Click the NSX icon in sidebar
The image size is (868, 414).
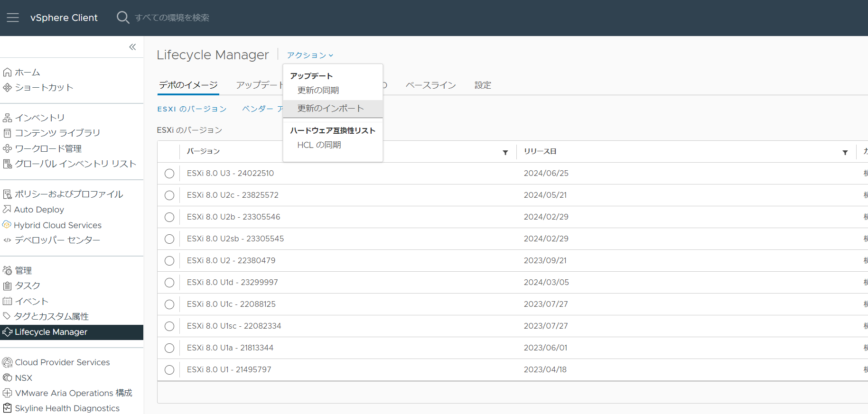pyautogui.click(x=7, y=377)
